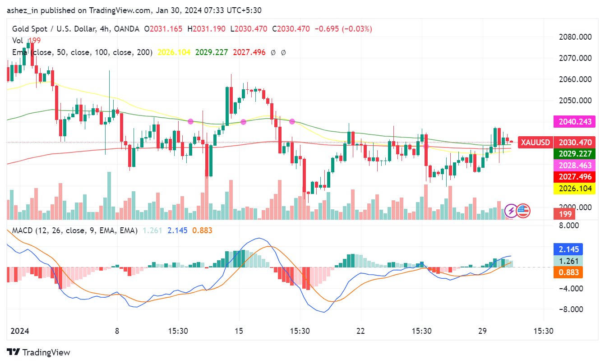605x364 pixels.
Task: Click the leftmost pink dot on the EMA line
Action: coord(190,121)
